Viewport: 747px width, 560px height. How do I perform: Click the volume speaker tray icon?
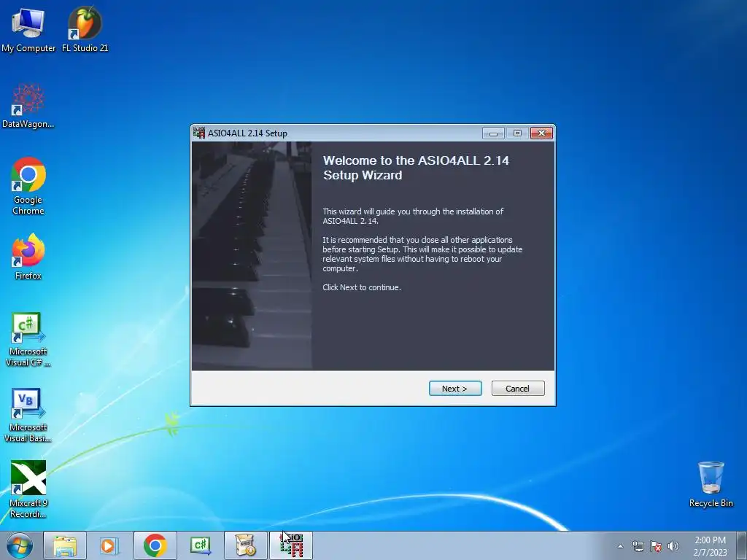[673, 546]
